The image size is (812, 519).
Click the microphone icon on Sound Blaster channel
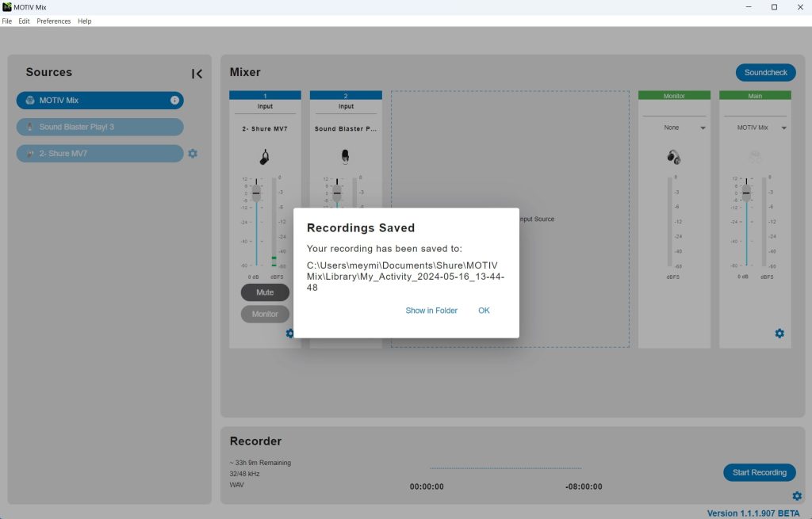(x=345, y=156)
